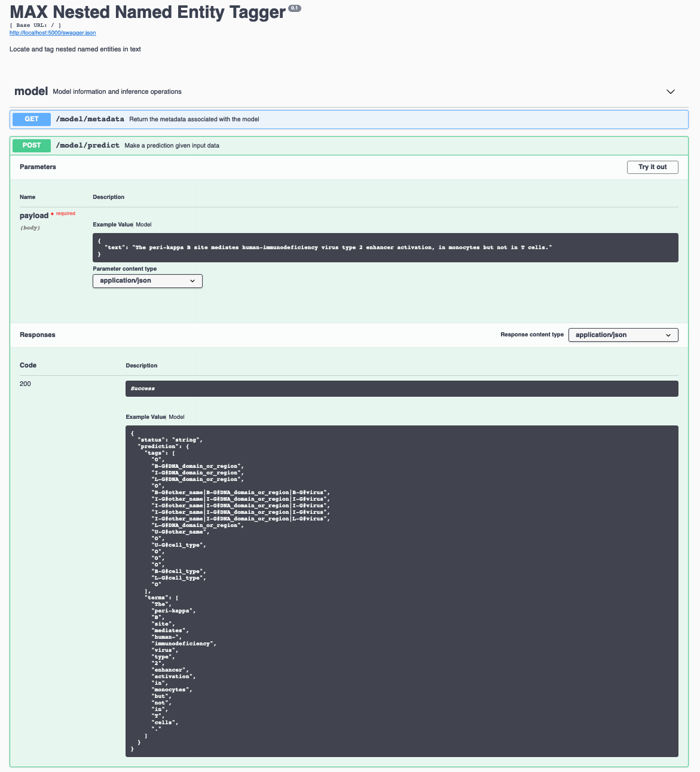
Task: Click "Make a prediction given input data" summary
Action: (172, 146)
